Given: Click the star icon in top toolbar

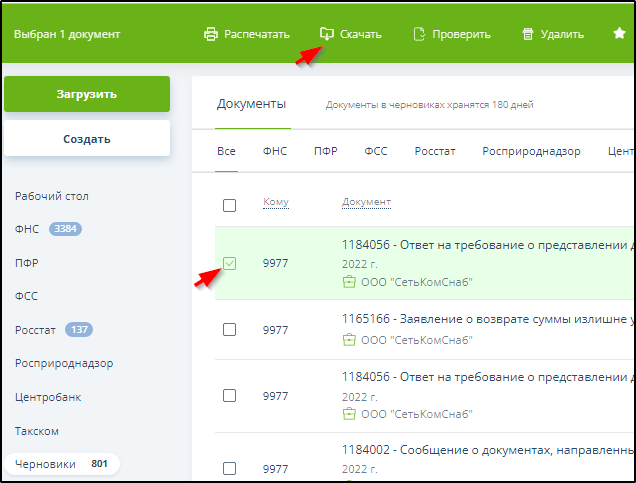Looking at the screenshot, I should tap(619, 34).
